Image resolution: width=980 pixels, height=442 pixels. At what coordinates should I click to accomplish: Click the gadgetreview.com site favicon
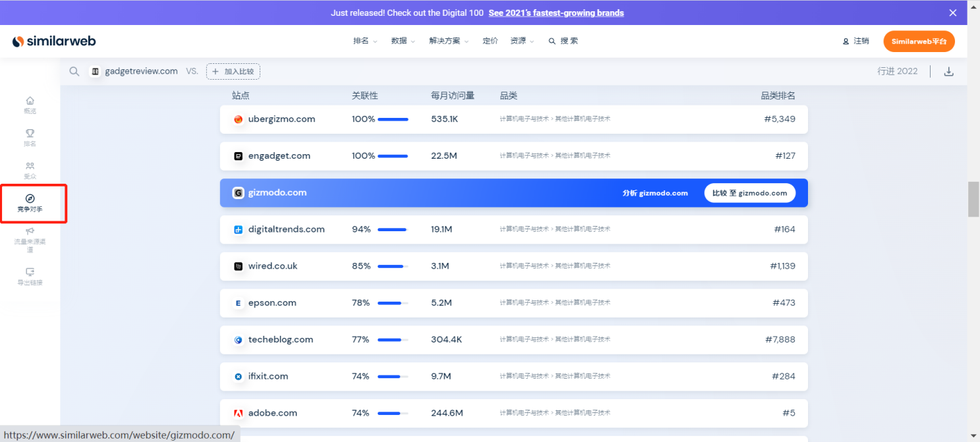[x=96, y=71]
